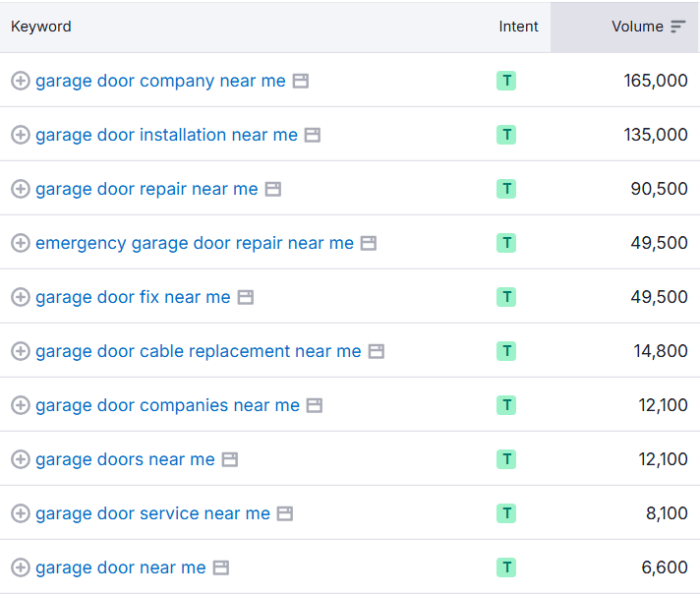Add 'emergency garage door repair near me' plus icon

point(21,243)
